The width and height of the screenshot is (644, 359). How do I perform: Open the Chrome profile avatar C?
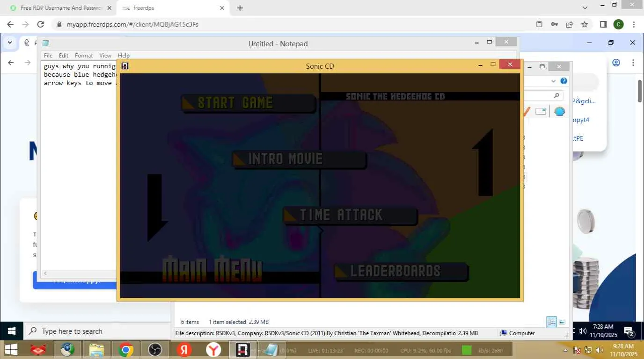[x=619, y=24]
